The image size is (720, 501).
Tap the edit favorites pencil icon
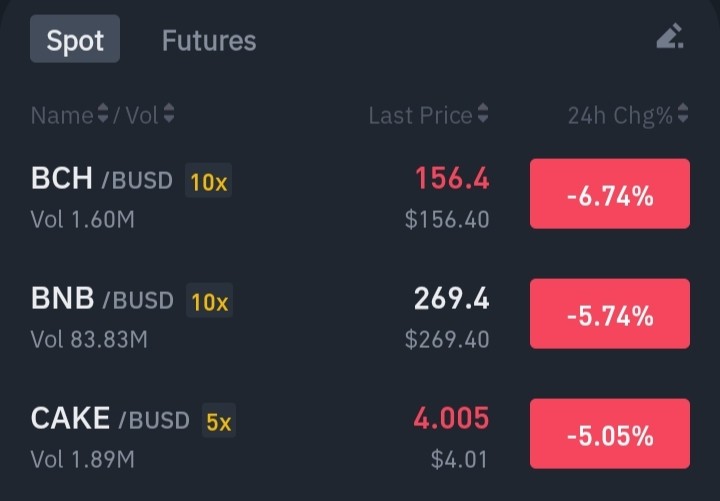point(670,36)
